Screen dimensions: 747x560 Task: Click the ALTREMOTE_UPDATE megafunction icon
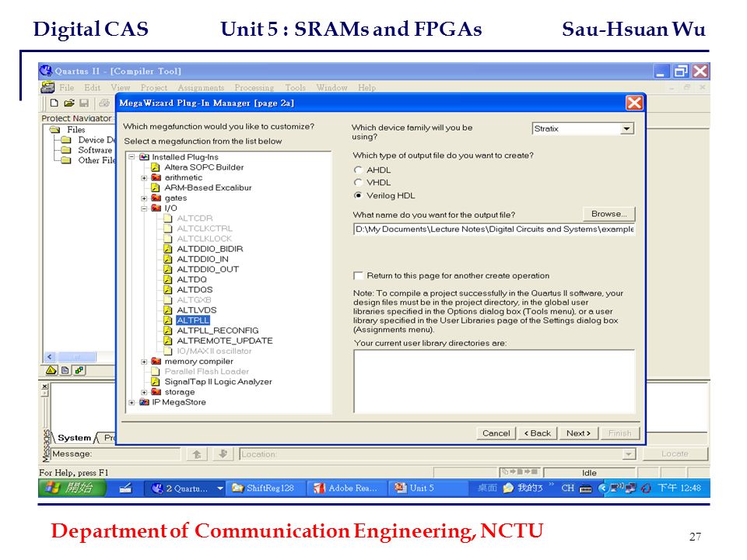pyautogui.click(x=168, y=341)
